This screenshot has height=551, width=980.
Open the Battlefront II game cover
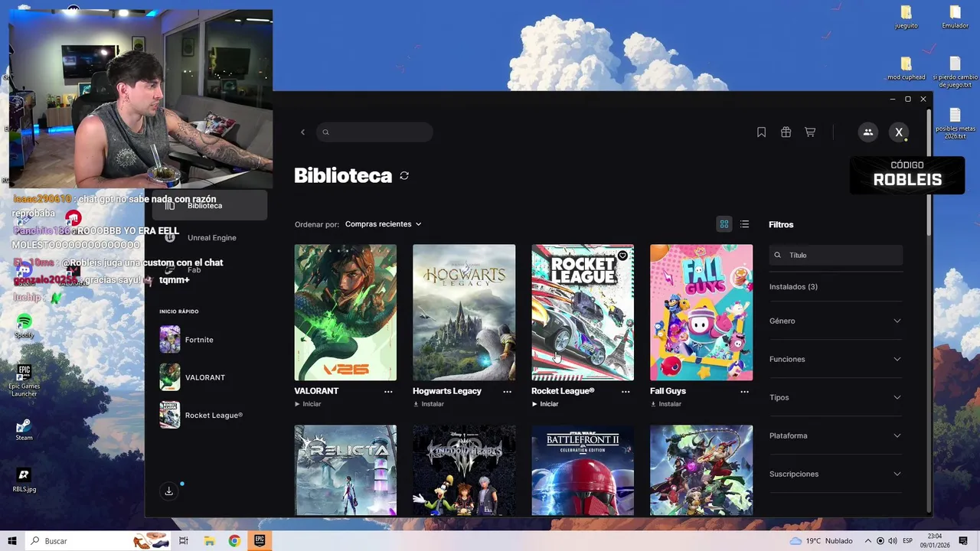click(x=583, y=471)
